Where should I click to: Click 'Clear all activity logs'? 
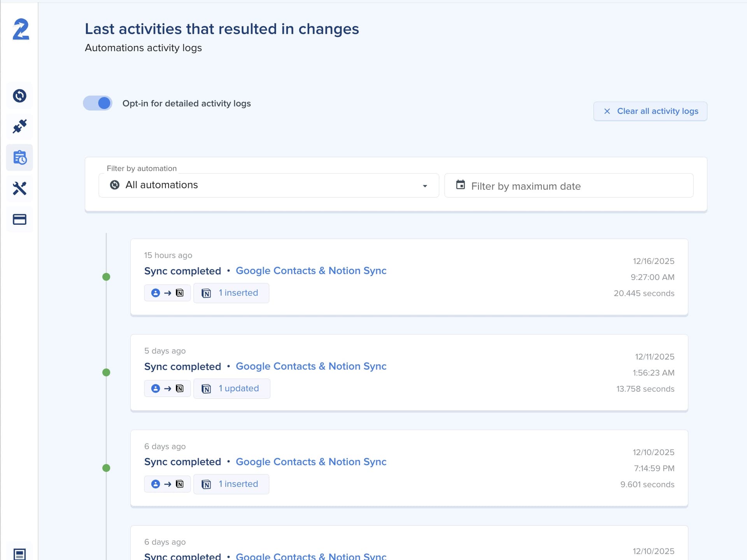pos(650,111)
